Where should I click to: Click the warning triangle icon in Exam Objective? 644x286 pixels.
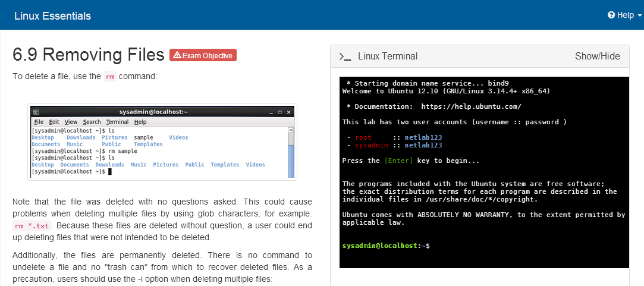click(x=177, y=55)
